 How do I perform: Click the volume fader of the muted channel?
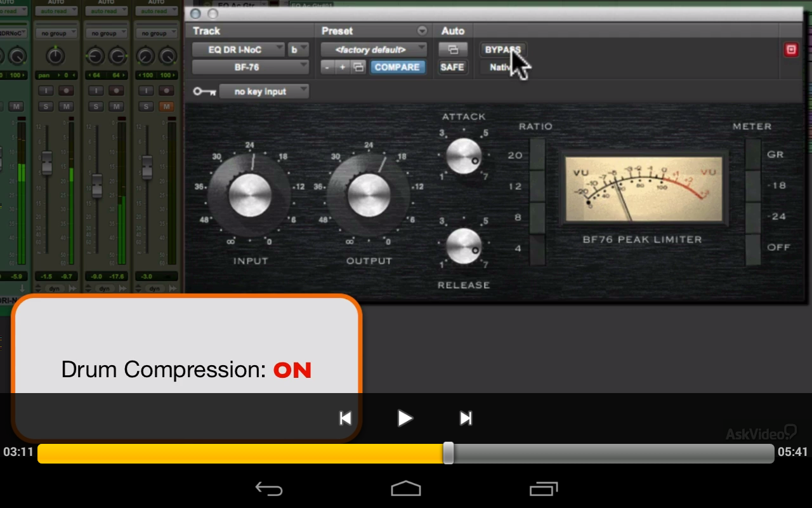coord(147,166)
